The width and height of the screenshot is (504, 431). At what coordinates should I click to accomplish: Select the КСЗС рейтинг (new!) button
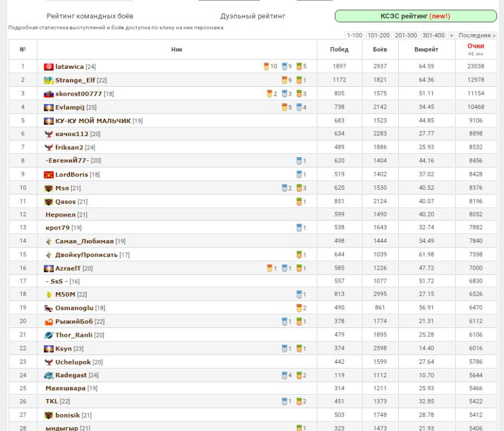[415, 16]
